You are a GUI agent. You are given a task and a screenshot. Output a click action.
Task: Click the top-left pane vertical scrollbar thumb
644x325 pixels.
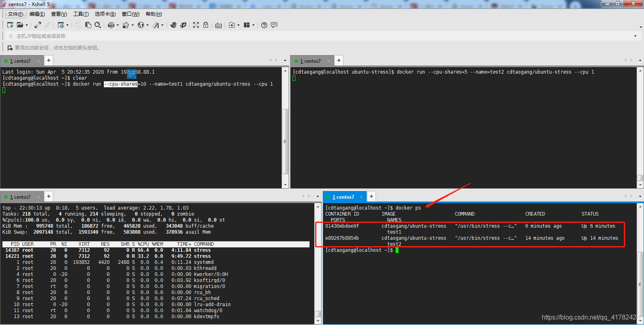tap(285, 142)
